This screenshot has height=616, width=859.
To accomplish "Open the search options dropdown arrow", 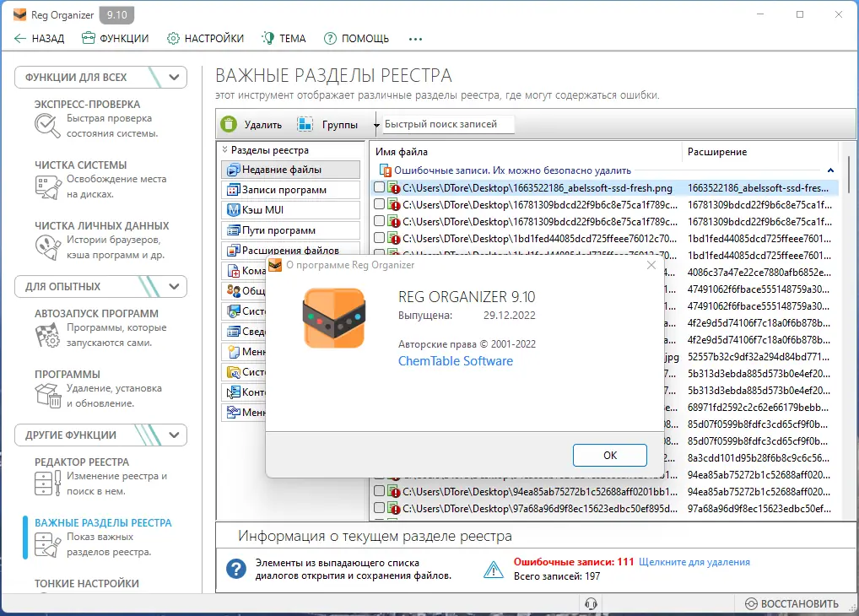I will click(376, 126).
